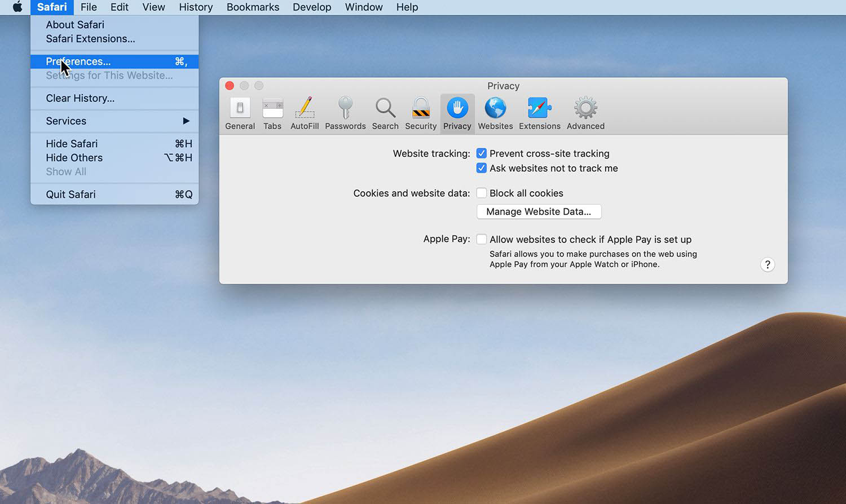The height and width of the screenshot is (504, 846).
Task: Open the View menu
Action: pos(153,7)
